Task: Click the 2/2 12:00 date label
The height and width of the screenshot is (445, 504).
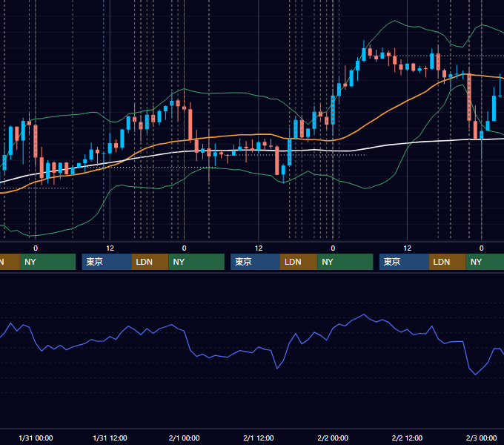Action: (407, 438)
